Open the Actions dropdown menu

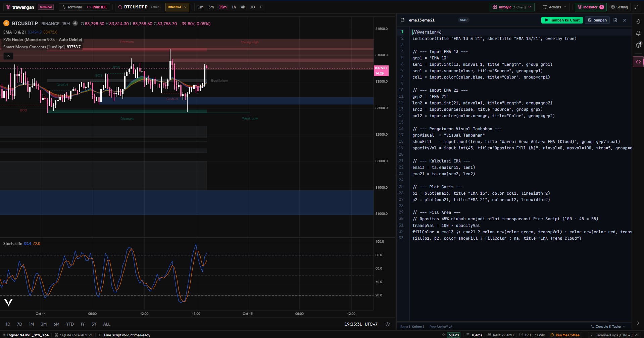pos(555,7)
